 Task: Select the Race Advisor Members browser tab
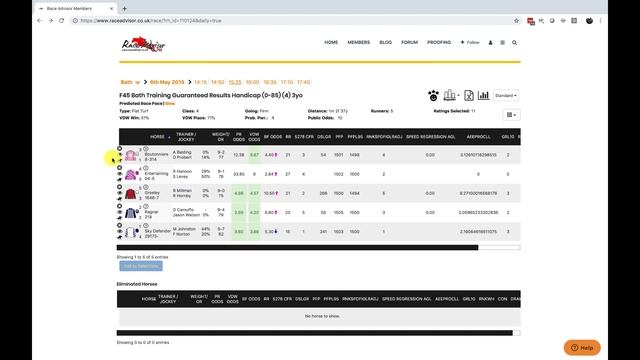pos(76,9)
